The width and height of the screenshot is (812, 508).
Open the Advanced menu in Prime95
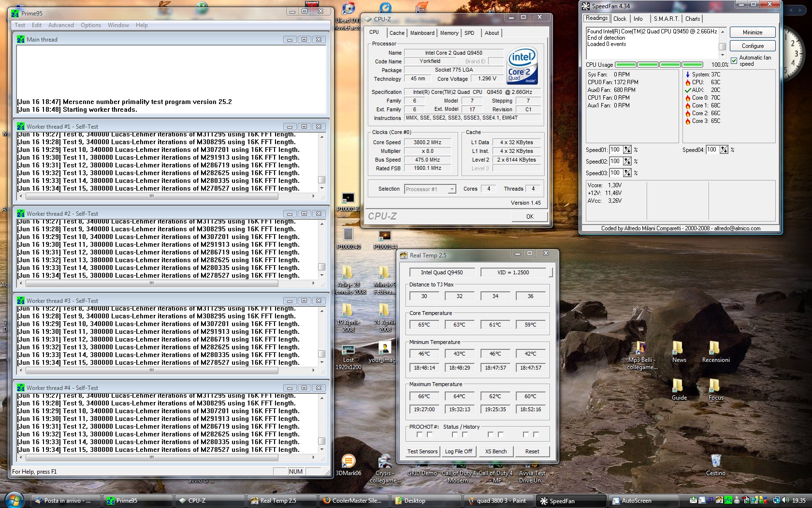point(61,25)
